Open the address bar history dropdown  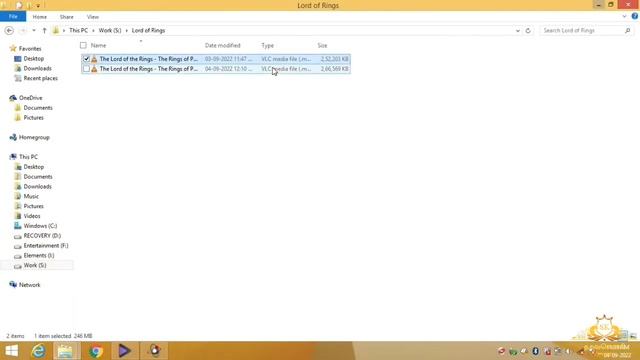(x=518, y=31)
